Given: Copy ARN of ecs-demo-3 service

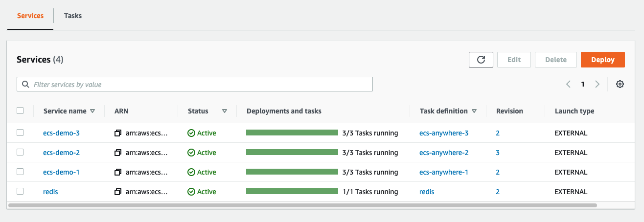Looking at the screenshot, I should tap(117, 133).
